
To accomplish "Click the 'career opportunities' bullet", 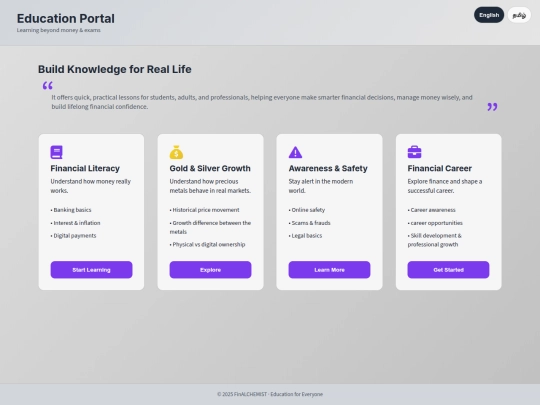I will click(435, 223).
